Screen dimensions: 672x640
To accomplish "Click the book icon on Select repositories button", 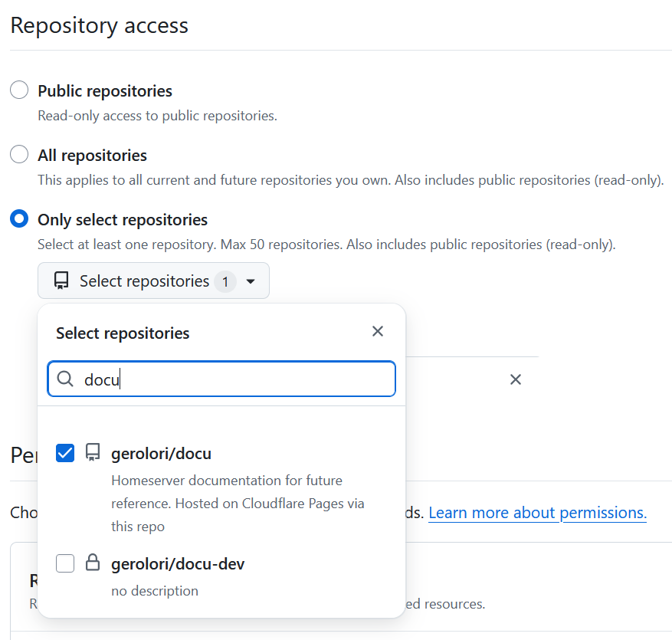I will (x=61, y=280).
